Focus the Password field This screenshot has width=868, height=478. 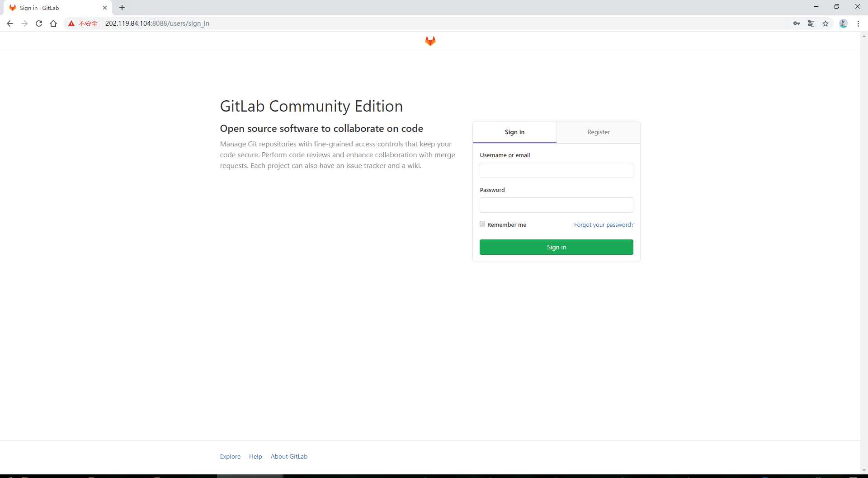click(x=556, y=205)
